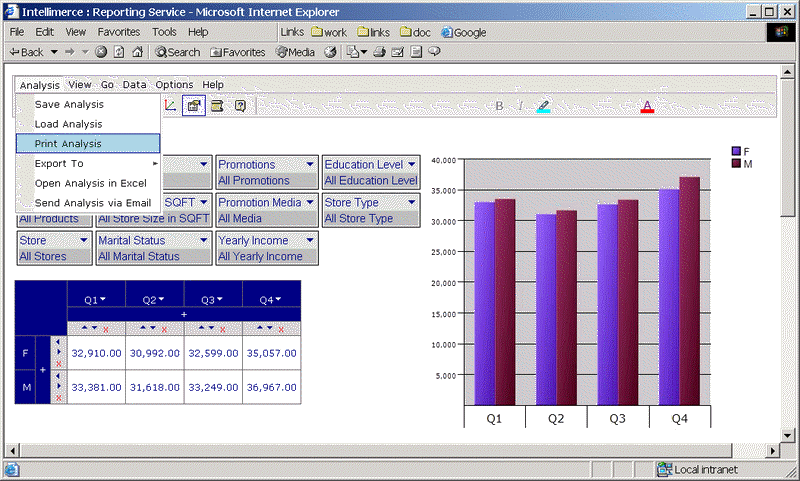Screen dimensions: 800x481
Task: Click the yellow table layout icon
Action: [x=217, y=106]
